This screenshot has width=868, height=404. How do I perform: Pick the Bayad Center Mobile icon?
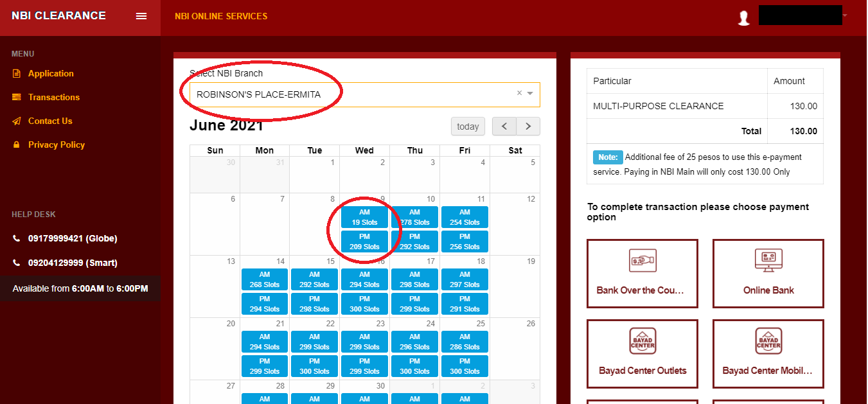[x=768, y=341]
